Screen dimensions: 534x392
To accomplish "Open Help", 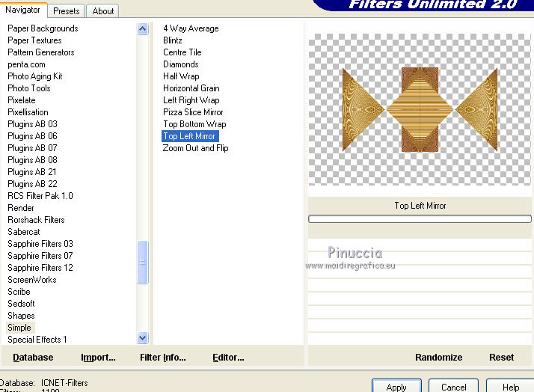I will coord(511,387).
